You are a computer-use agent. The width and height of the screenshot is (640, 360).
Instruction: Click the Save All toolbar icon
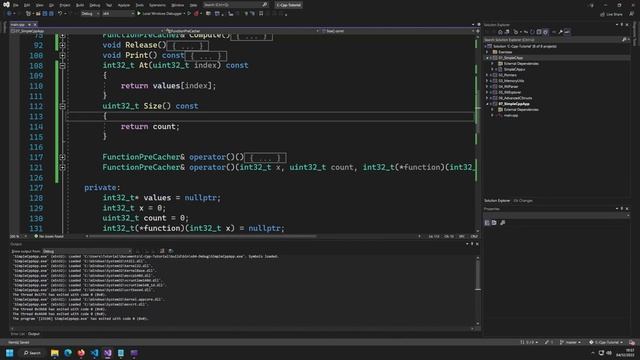[x=51, y=13]
